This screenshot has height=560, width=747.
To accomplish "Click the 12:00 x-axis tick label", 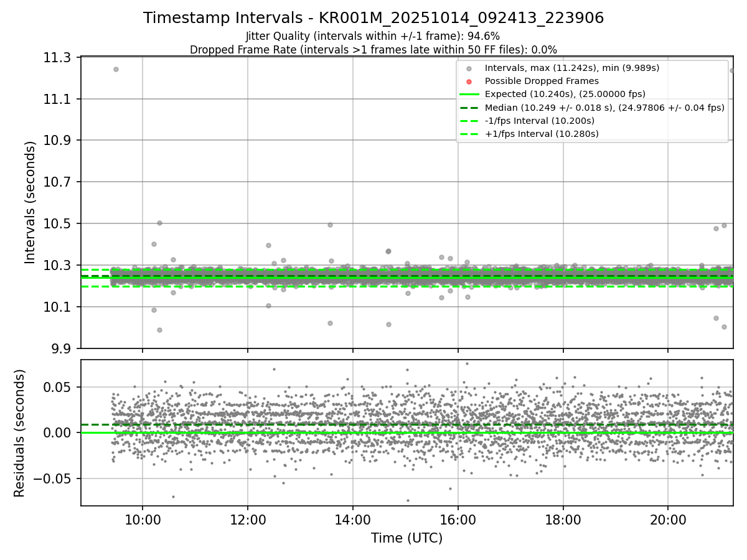I will click(248, 520).
